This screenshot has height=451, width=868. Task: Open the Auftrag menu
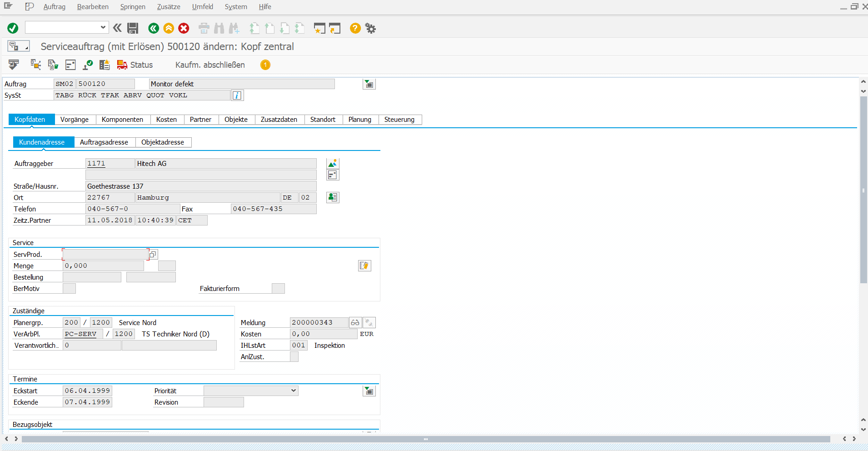click(x=55, y=7)
